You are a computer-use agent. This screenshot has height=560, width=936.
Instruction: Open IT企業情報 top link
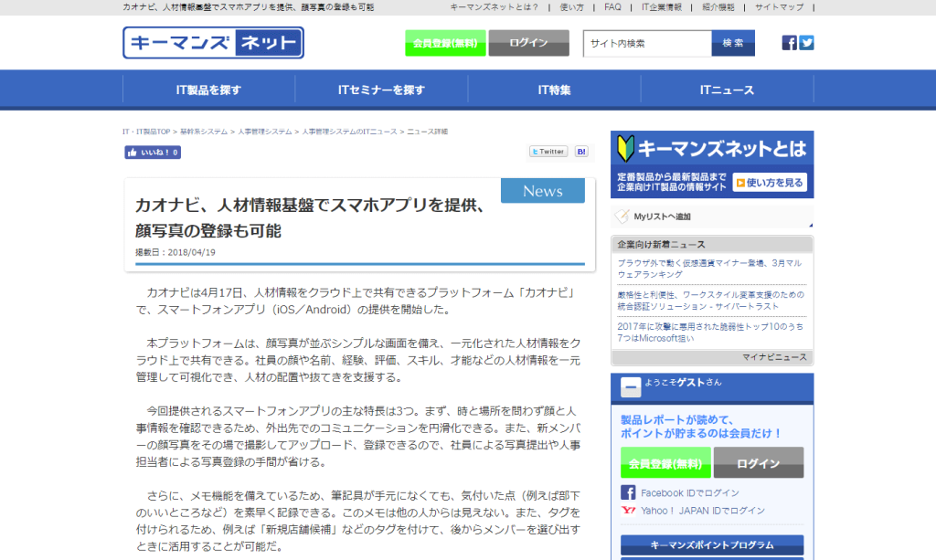pyautogui.click(x=662, y=7)
